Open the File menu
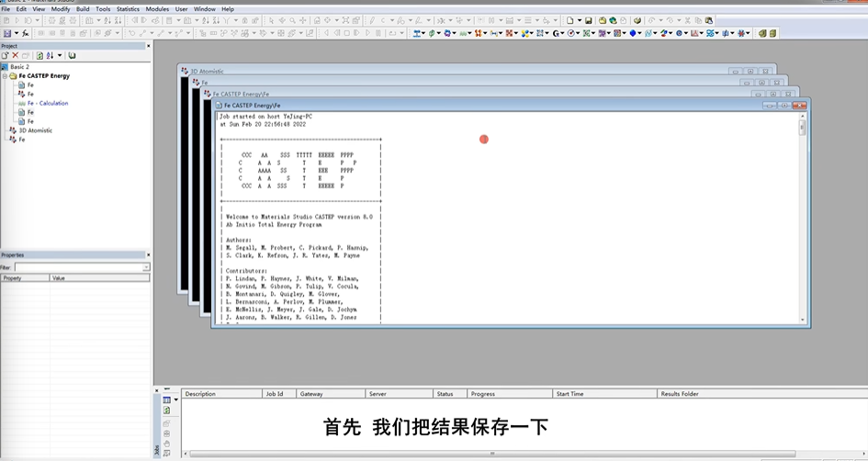Image resolution: width=868 pixels, height=461 pixels. 6,9
